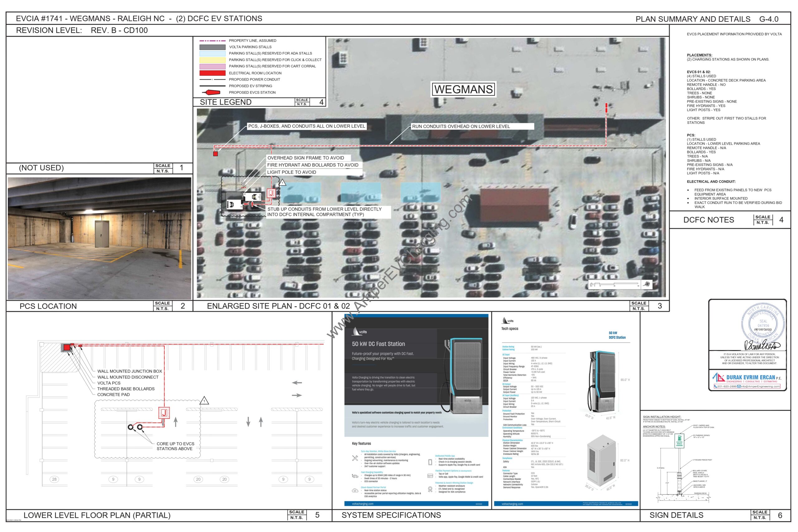
Task: Pick the yellow Click & Collect legend swatch
Action: coord(212,60)
